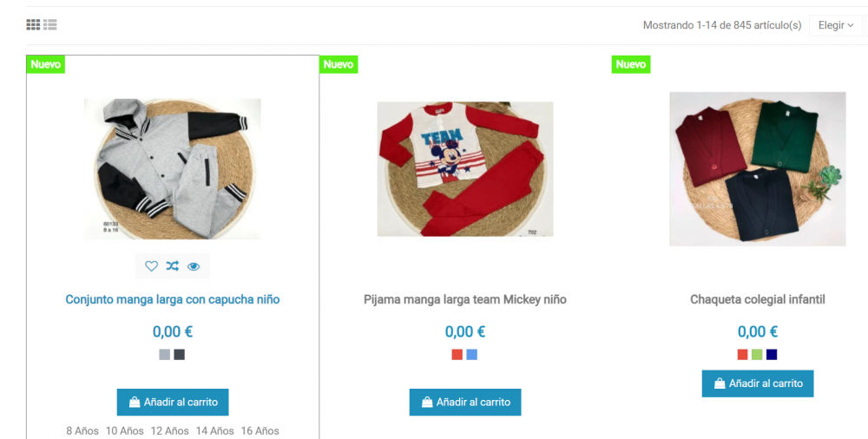
Task: Select the 12 Años size option
Action: 170,430
